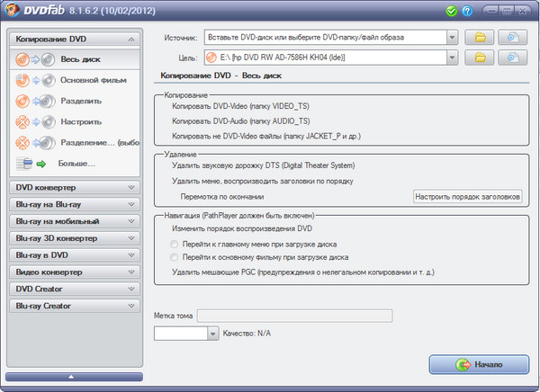
Task: Click the Весь диск disc copy icon
Action: (x=35, y=59)
